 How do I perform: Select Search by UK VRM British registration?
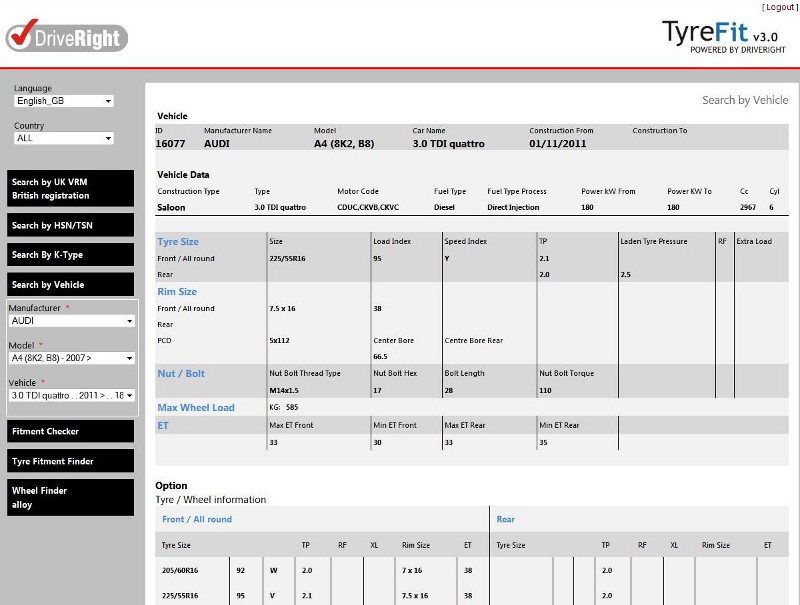(x=70, y=189)
